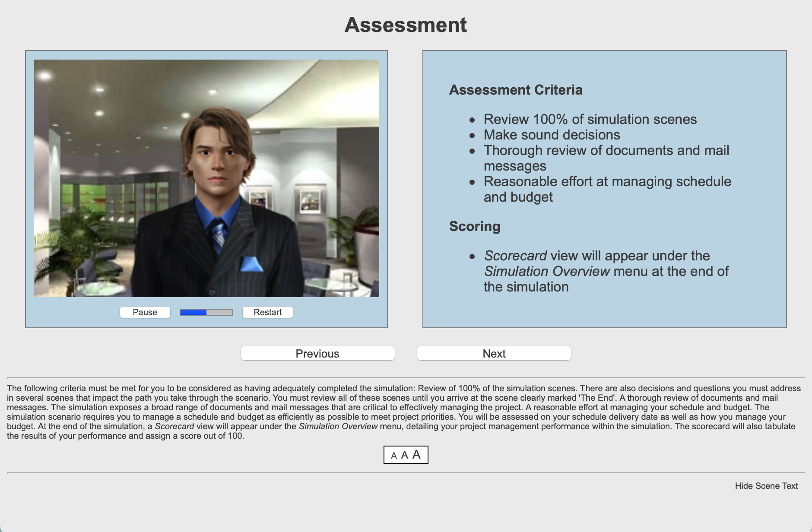
Task: Select the smallest A text size
Action: point(394,456)
